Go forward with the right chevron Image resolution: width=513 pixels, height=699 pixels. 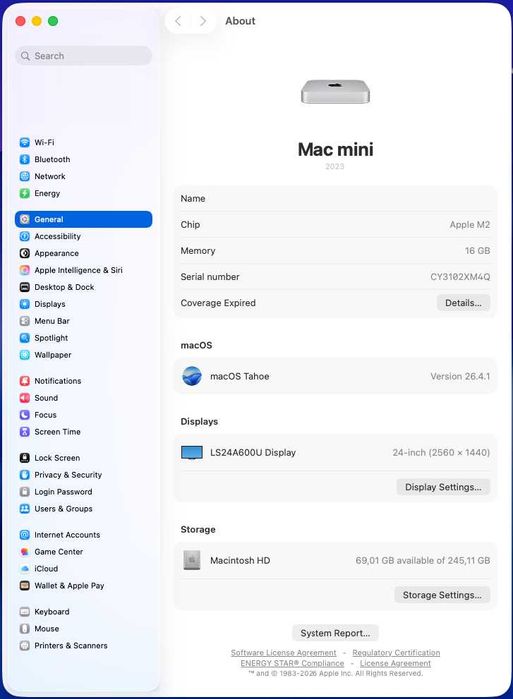pyautogui.click(x=203, y=21)
